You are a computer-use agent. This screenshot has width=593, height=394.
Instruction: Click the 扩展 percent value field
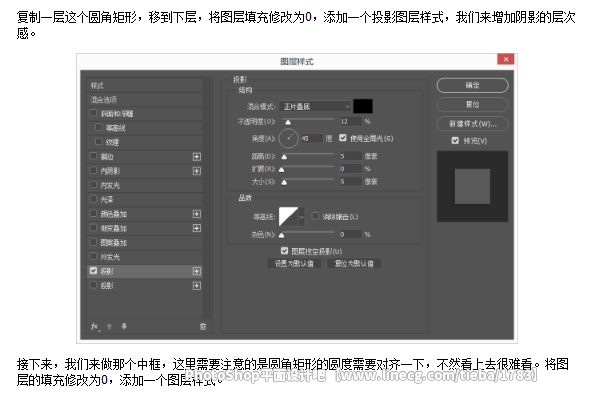pos(350,169)
